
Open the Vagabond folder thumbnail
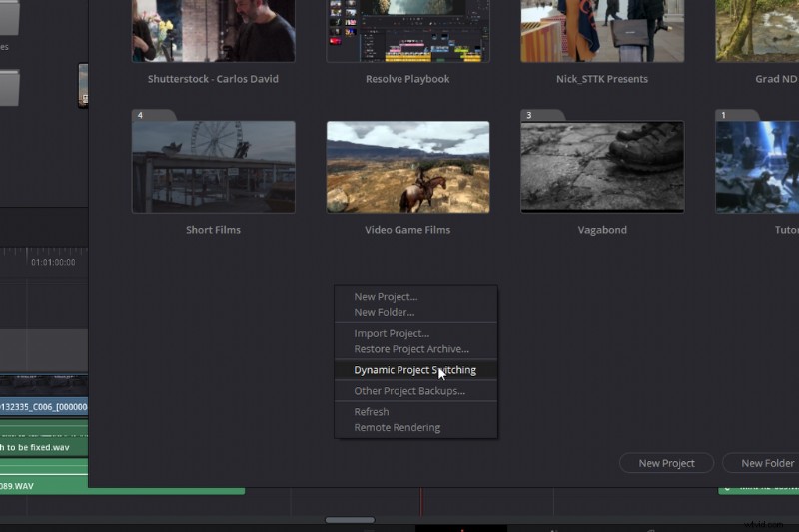[602, 167]
